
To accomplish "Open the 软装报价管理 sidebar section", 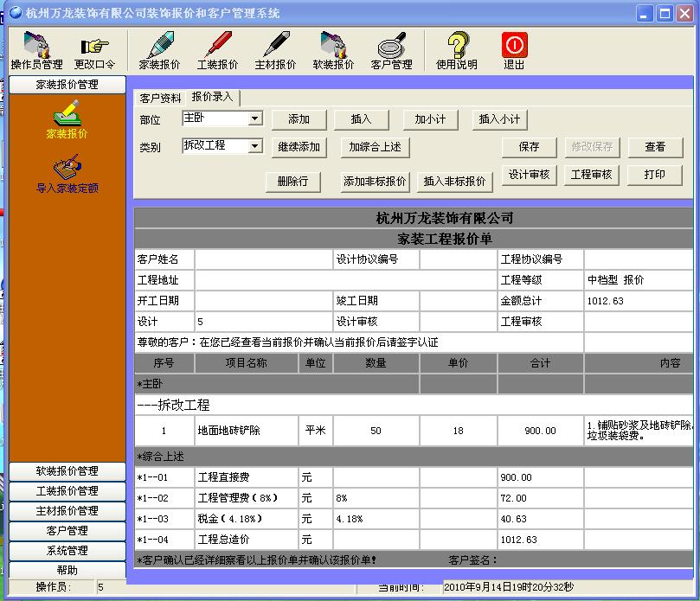I will point(67,471).
